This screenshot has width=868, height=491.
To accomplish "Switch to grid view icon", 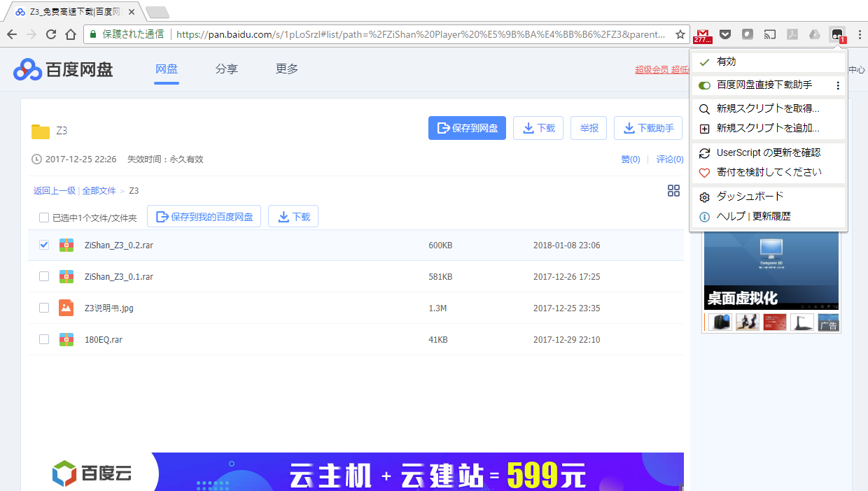I will click(x=673, y=191).
